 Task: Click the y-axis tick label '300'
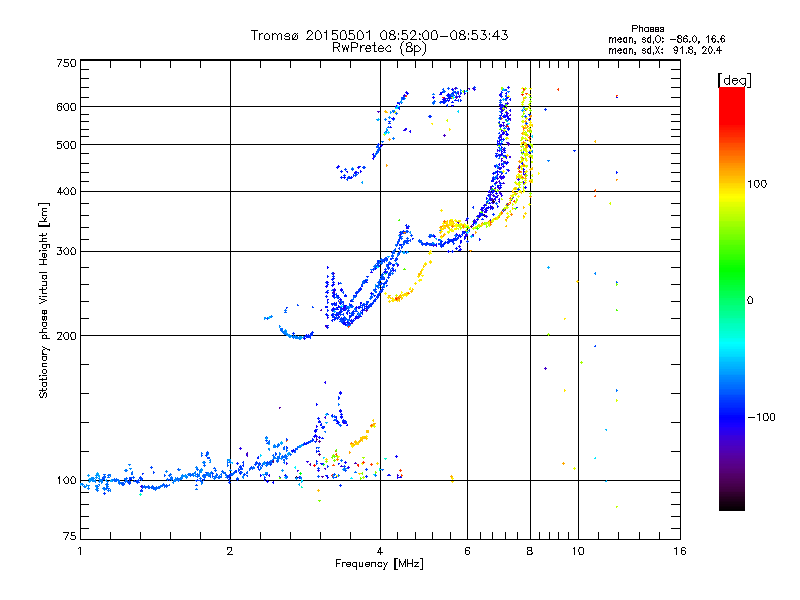pyautogui.click(x=66, y=252)
